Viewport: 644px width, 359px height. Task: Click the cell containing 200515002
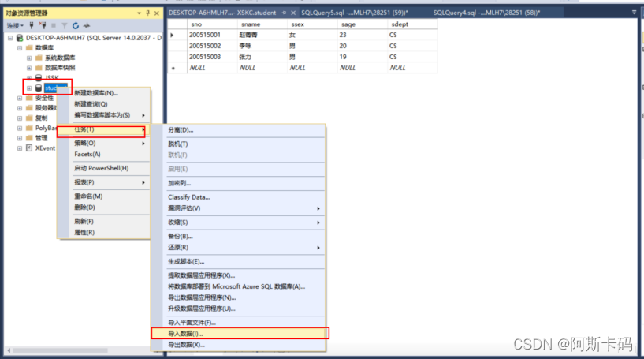(212, 46)
